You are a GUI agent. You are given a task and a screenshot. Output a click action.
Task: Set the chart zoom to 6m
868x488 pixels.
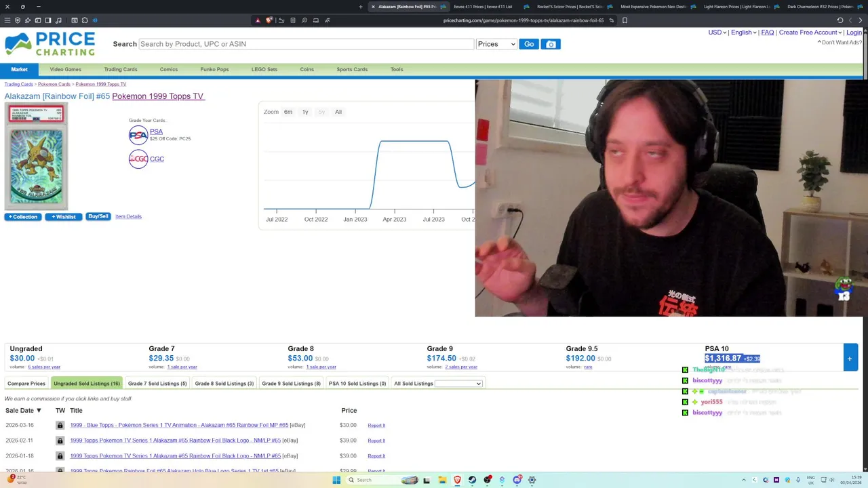(x=288, y=112)
